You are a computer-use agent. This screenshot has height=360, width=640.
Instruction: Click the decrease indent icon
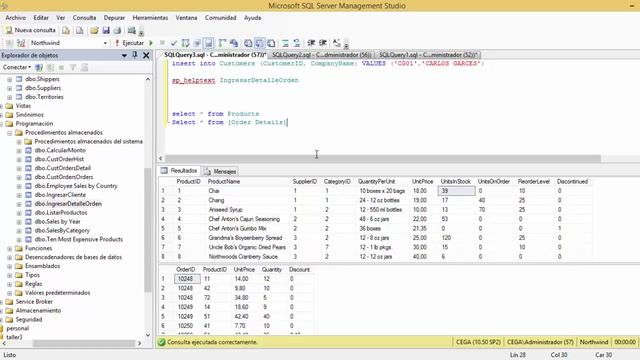click(311, 43)
